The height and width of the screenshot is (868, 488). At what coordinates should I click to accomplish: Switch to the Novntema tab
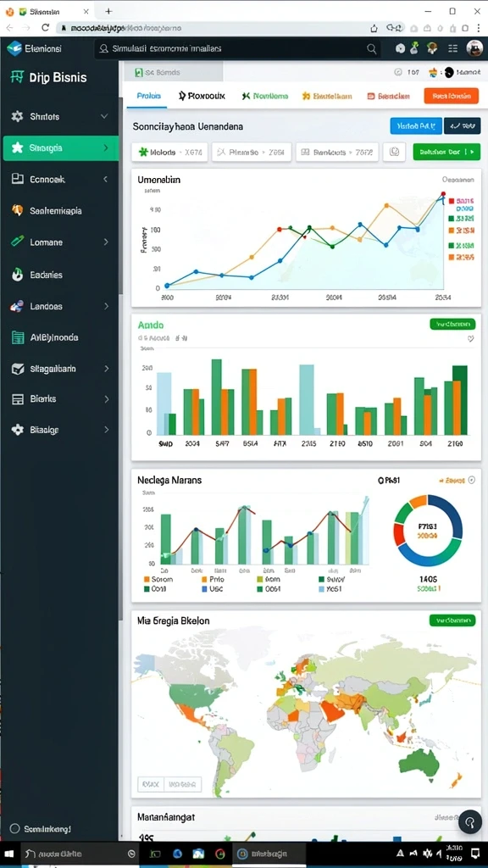tap(265, 96)
